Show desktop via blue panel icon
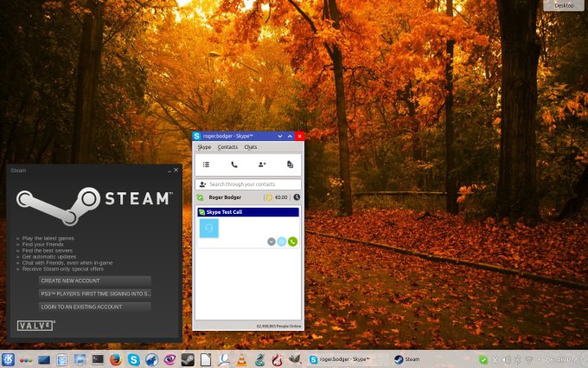The image size is (588, 368). pyautogui.click(x=44, y=359)
